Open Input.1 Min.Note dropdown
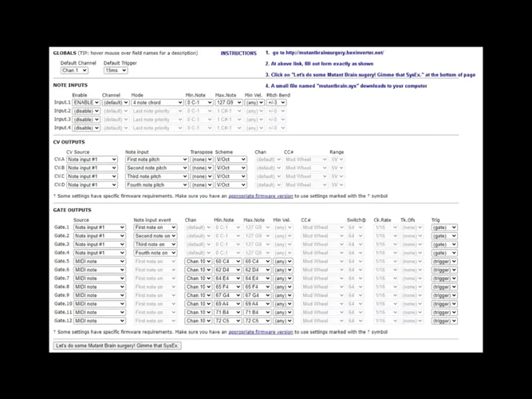Screen dimensions: 532x399 pos(199,103)
